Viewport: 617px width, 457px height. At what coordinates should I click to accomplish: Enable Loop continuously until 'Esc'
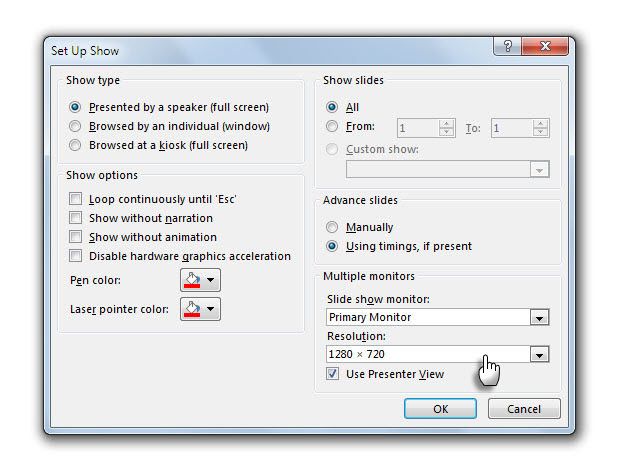coord(75,199)
